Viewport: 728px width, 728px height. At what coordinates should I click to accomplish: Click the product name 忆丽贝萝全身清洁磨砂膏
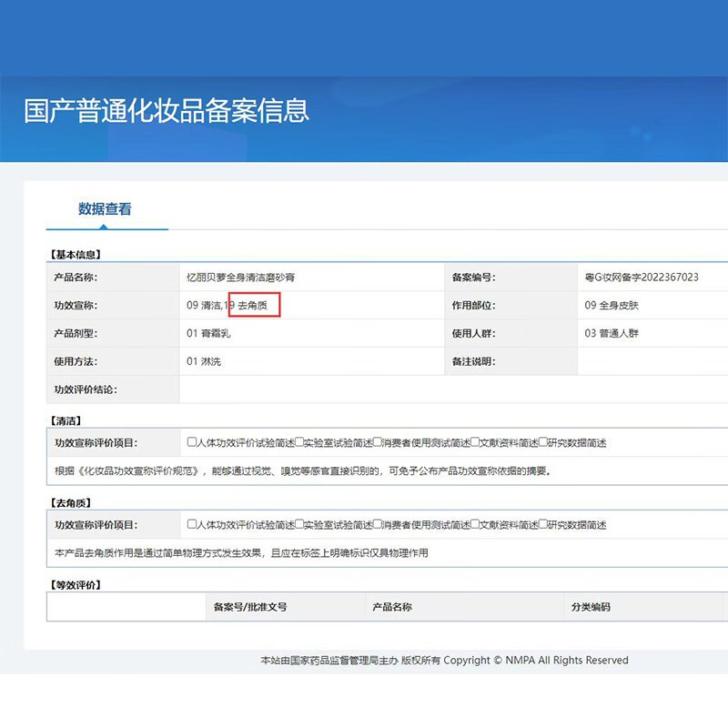coord(240,278)
